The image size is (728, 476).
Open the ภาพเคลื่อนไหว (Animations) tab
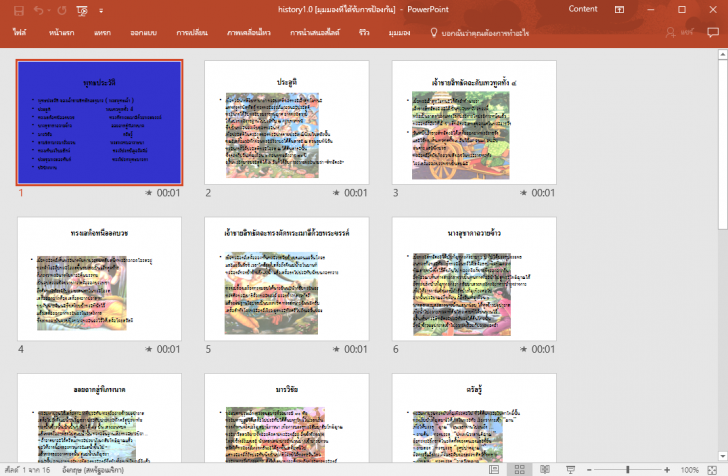coord(249,33)
